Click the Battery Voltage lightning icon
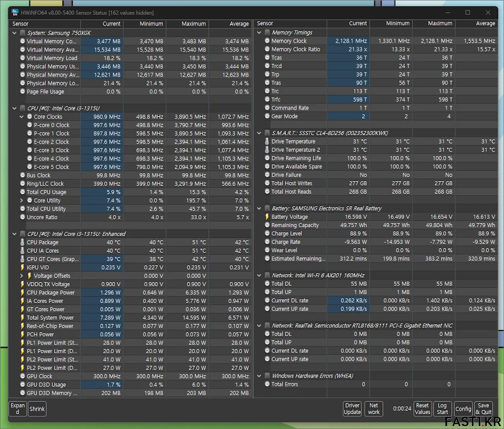This screenshot has height=429, width=504. pos(267,216)
